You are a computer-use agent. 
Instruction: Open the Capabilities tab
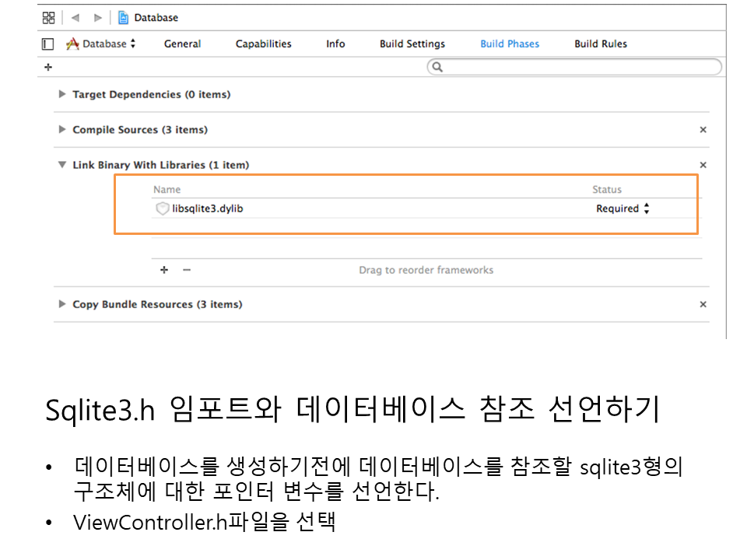(263, 44)
